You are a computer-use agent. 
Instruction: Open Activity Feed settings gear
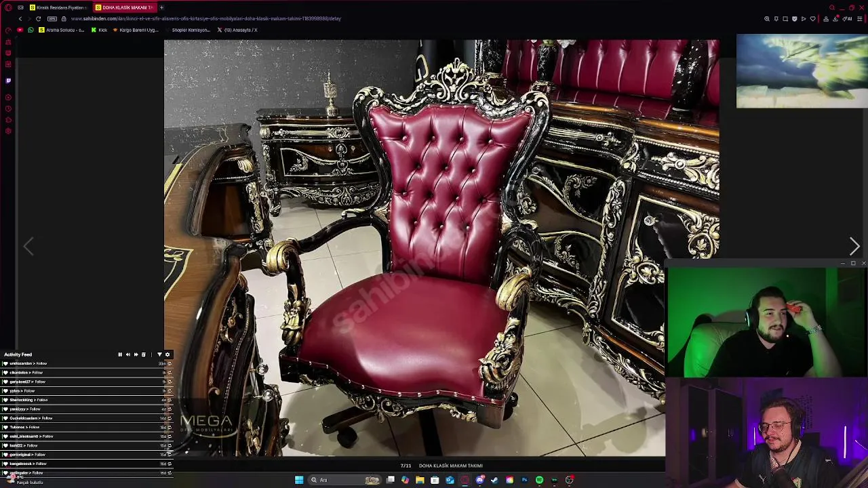(x=167, y=354)
